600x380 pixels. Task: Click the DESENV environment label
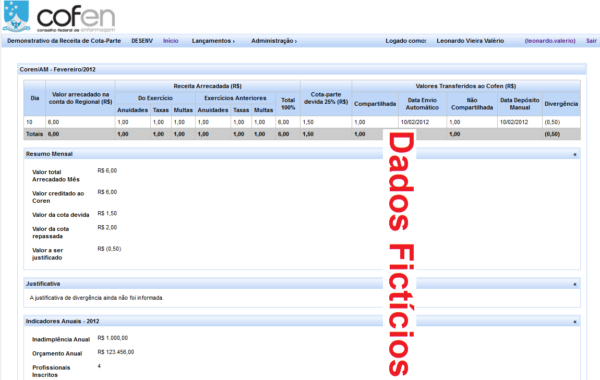142,41
